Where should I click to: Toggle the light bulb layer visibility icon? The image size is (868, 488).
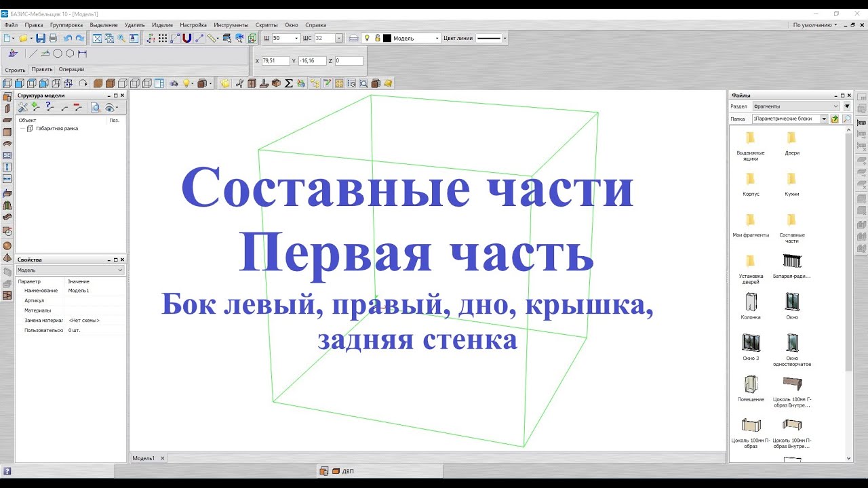coord(367,39)
